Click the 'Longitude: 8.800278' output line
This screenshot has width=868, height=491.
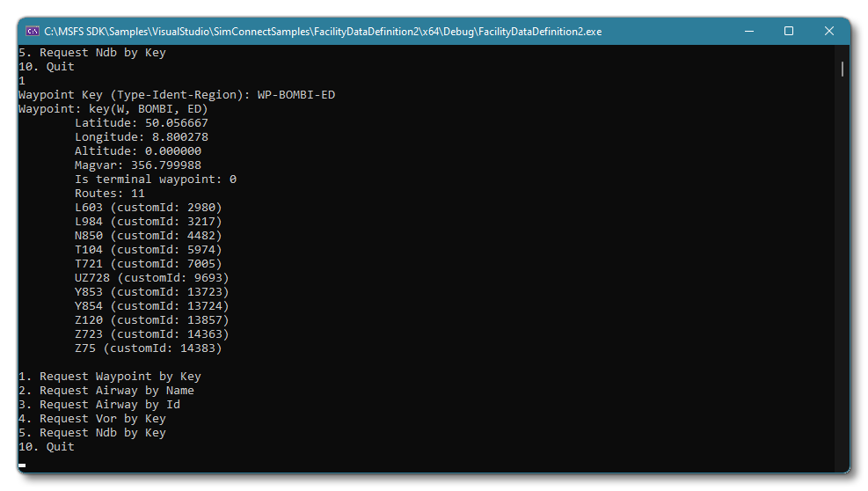(142, 137)
